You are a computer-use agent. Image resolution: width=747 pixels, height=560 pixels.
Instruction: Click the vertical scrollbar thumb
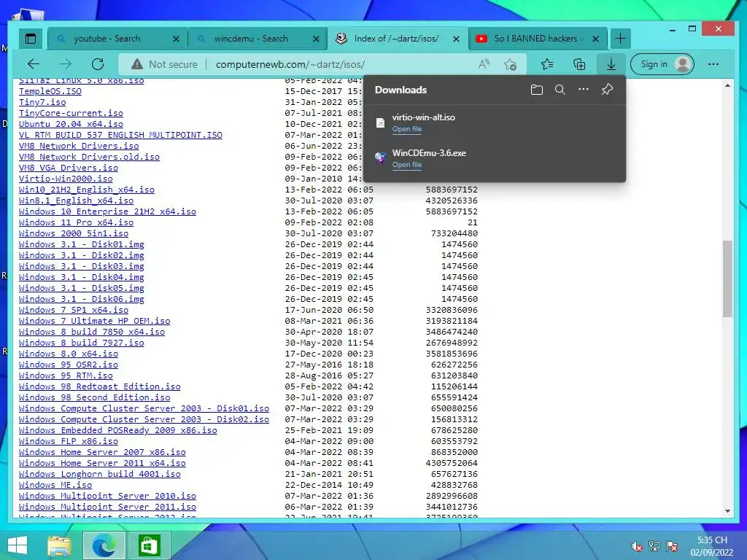pyautogui.click(x=727, y=279)
